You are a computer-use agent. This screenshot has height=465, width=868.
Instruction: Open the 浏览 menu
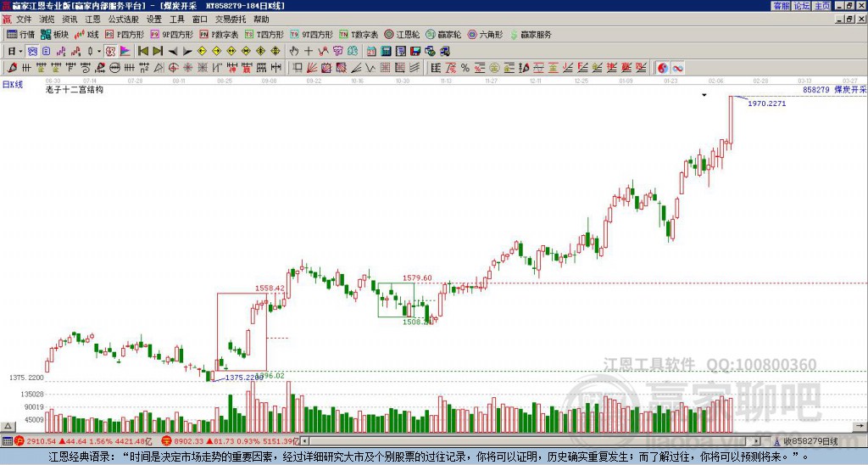pos(47,20)
